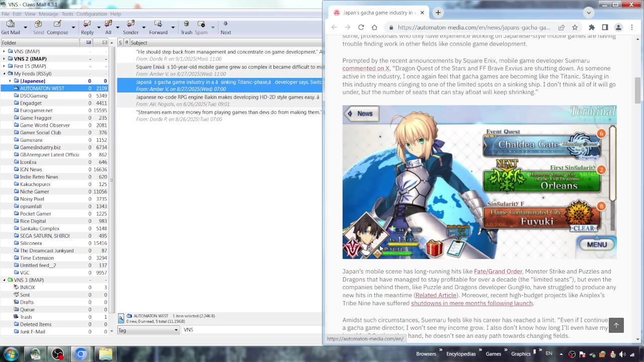Viewport: 644px width, 362px height.
Task: Click the Send toolbar icon
Action: (38, 27)
